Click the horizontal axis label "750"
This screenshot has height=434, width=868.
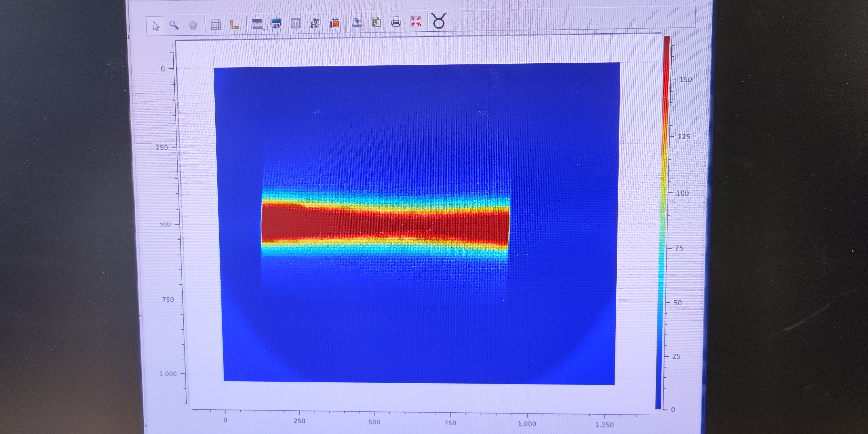point(450,423)
